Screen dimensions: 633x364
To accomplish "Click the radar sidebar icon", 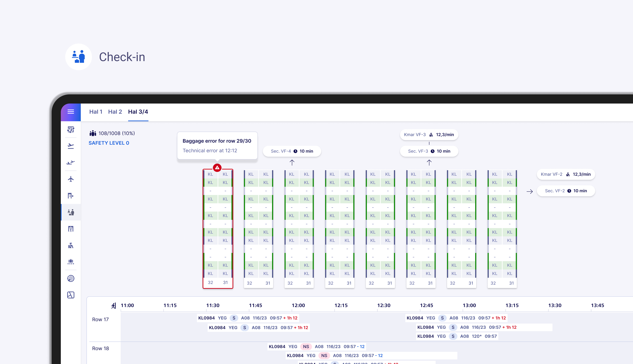I will tap(71, 279).
